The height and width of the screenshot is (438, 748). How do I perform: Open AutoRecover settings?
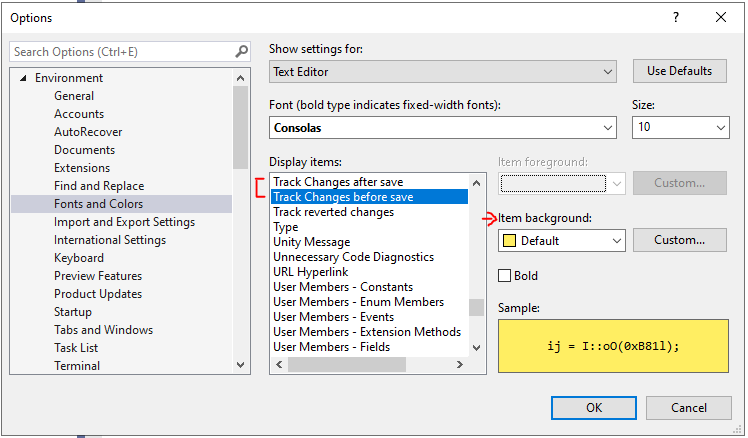point(88,132)
